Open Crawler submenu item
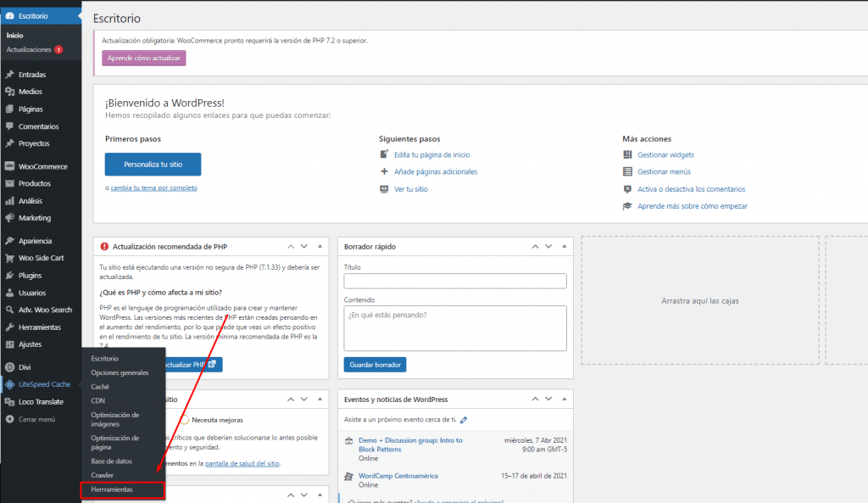The image size is (868, 503). tap(103, 475)
